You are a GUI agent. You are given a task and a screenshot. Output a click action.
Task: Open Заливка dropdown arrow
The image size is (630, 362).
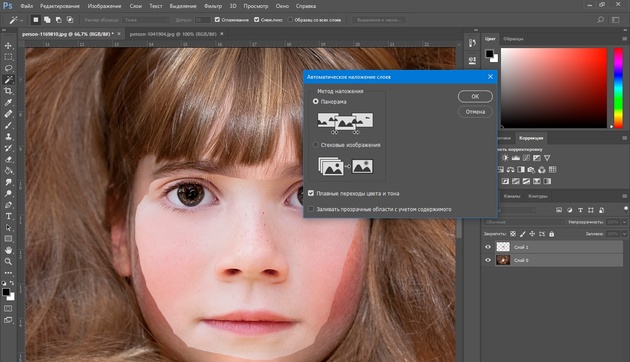(x=624, y=234)
